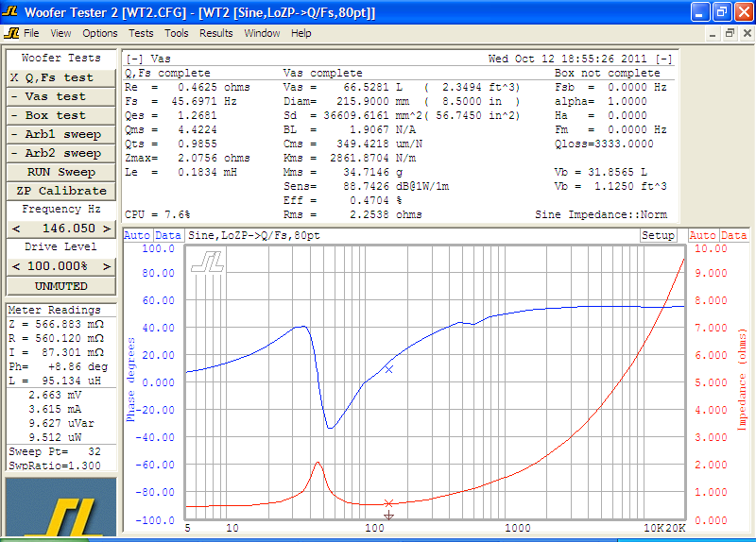756x542 pixels.
Task: Click the blue X marker on the phase curve
Action: click(388, 369)
